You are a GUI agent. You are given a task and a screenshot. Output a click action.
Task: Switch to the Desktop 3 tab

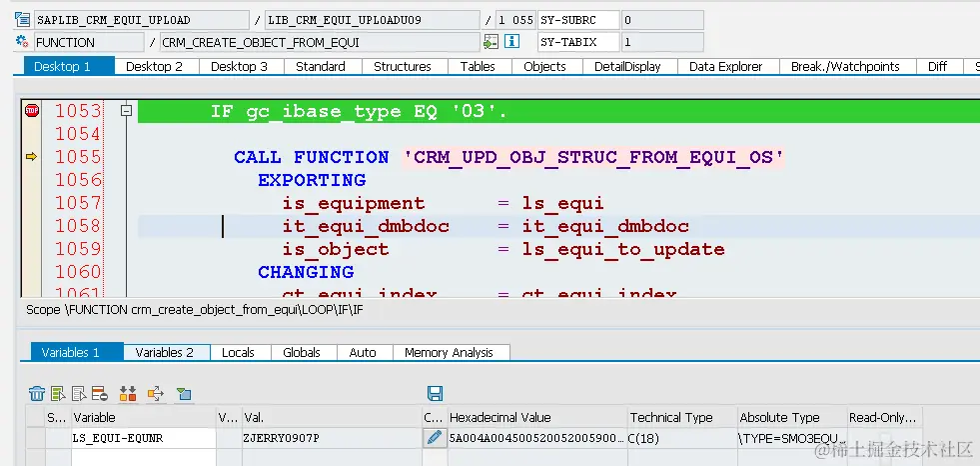[239, 66]
